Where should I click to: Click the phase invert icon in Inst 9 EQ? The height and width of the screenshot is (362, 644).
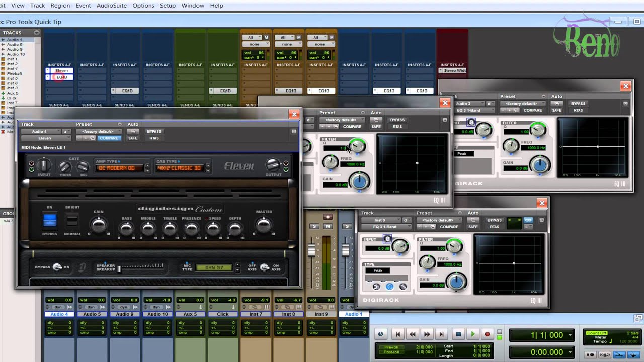[387, 239]
